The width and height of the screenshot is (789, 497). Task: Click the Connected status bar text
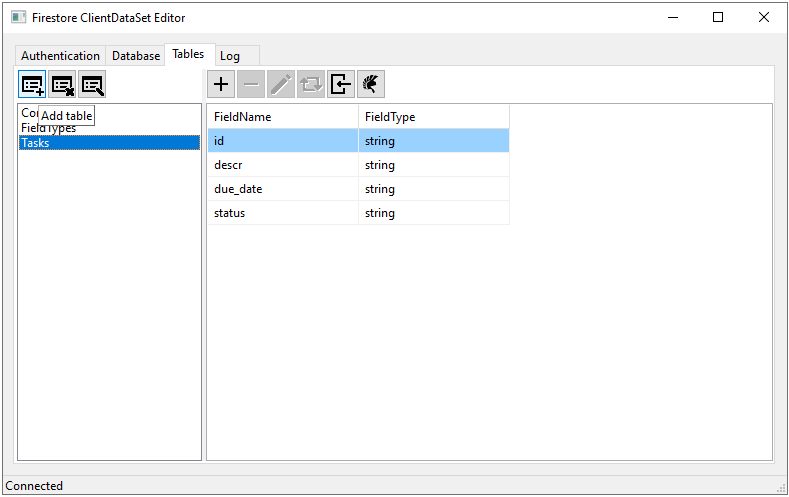coord(34,486)
